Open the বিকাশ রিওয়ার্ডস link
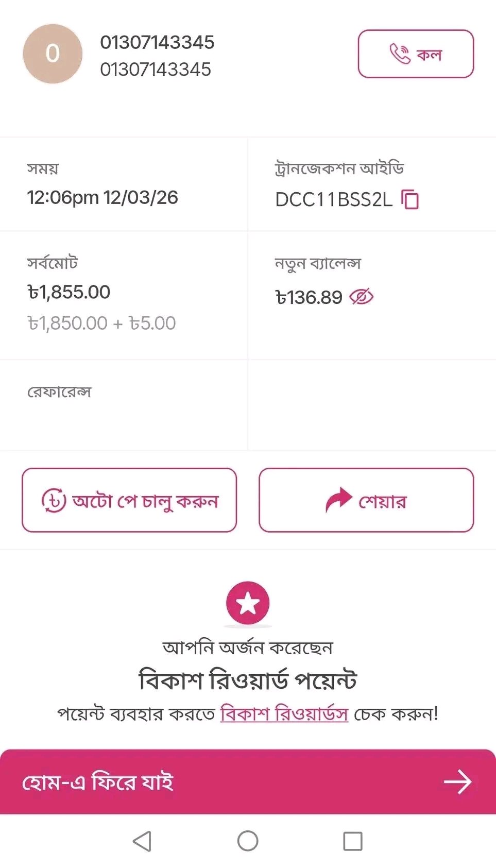Image resolution: width=496 pixels, height=868 pixels. (x=284, y=714)
